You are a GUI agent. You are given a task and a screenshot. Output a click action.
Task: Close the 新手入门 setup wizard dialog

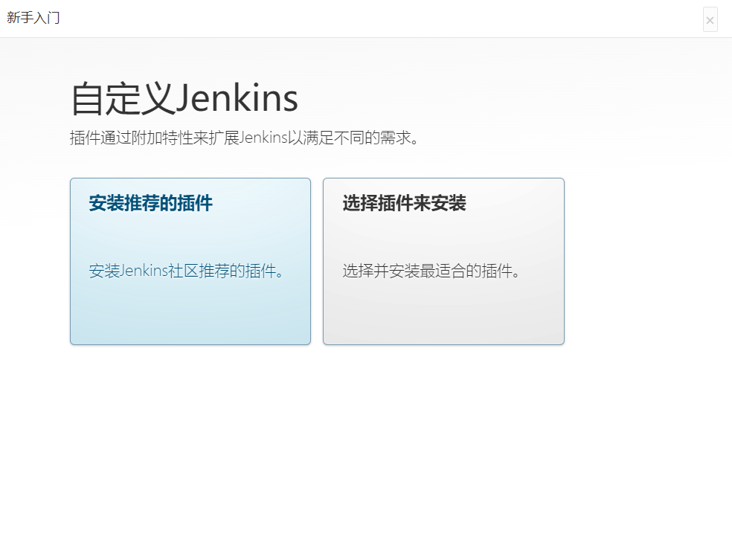[710, 19]
